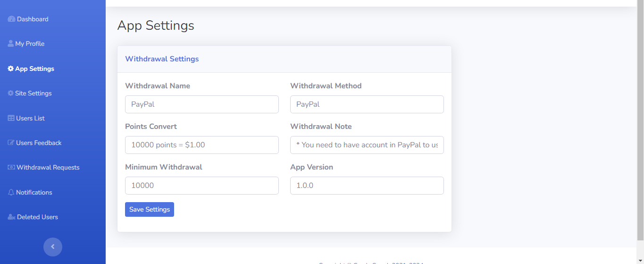Focus the Withdrawal Name input field
Screen dimensions: 644x264
[x=202, y=104]
